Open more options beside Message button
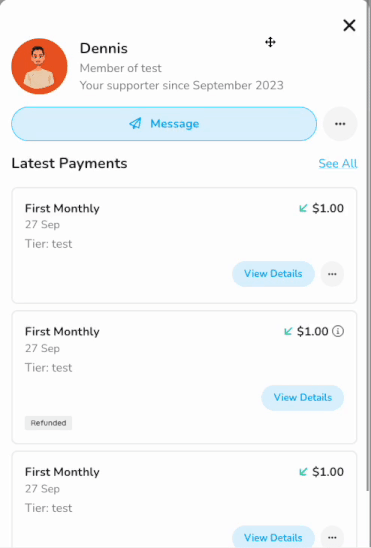The image size is (371, 548). (x=340, y=124)
